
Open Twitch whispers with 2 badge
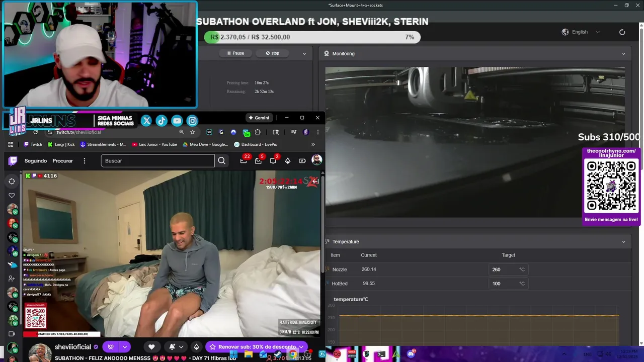coord(273,160)
